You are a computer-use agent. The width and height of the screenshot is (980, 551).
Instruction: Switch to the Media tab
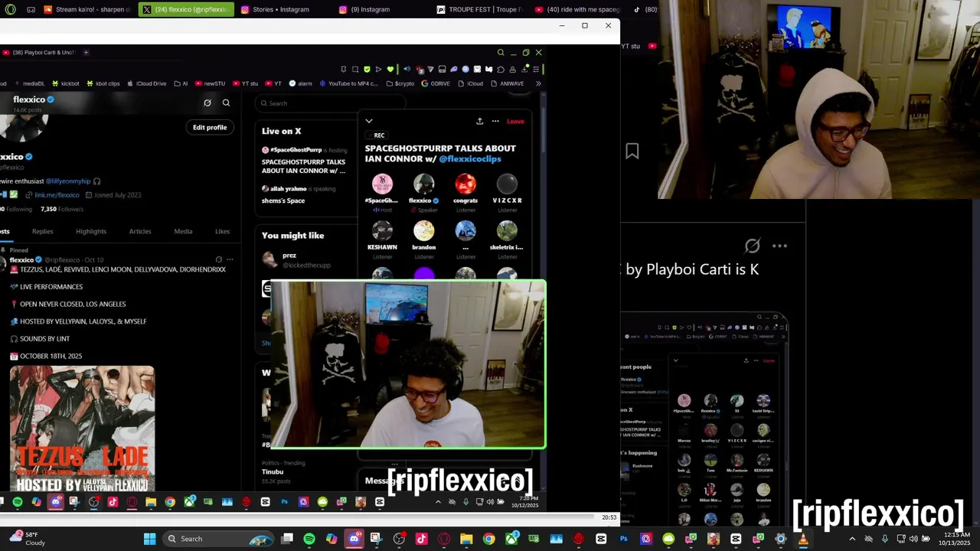183,231
